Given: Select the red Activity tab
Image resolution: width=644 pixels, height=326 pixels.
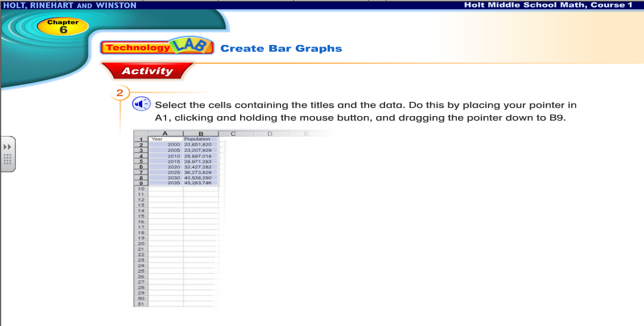Looking at the screenshot, I should [x=147, y=71].
